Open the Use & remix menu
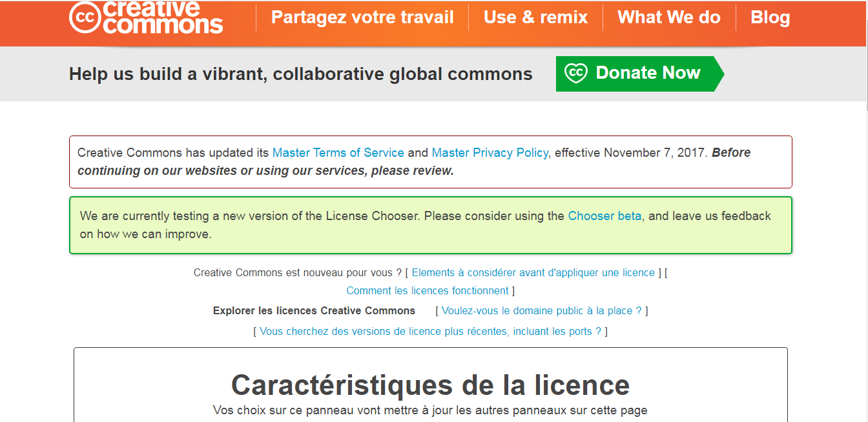 (x=535, y=17)
